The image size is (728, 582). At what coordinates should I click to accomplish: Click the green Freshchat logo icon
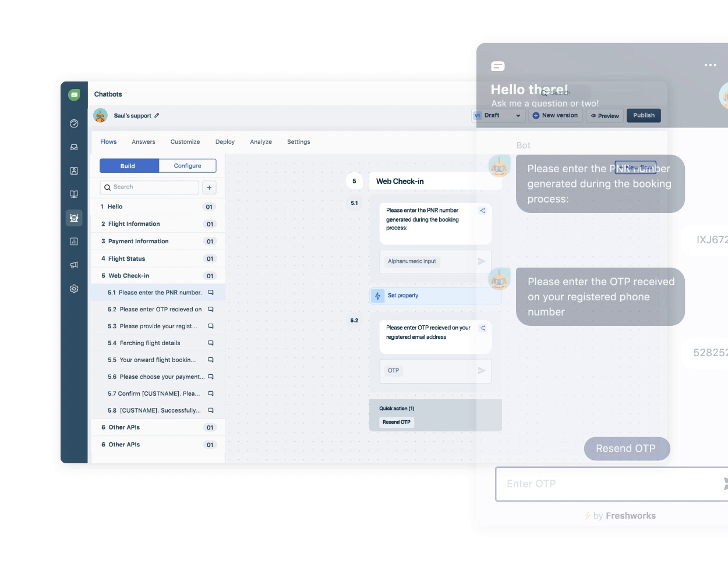pyautogui.click(x=74, y=95)
